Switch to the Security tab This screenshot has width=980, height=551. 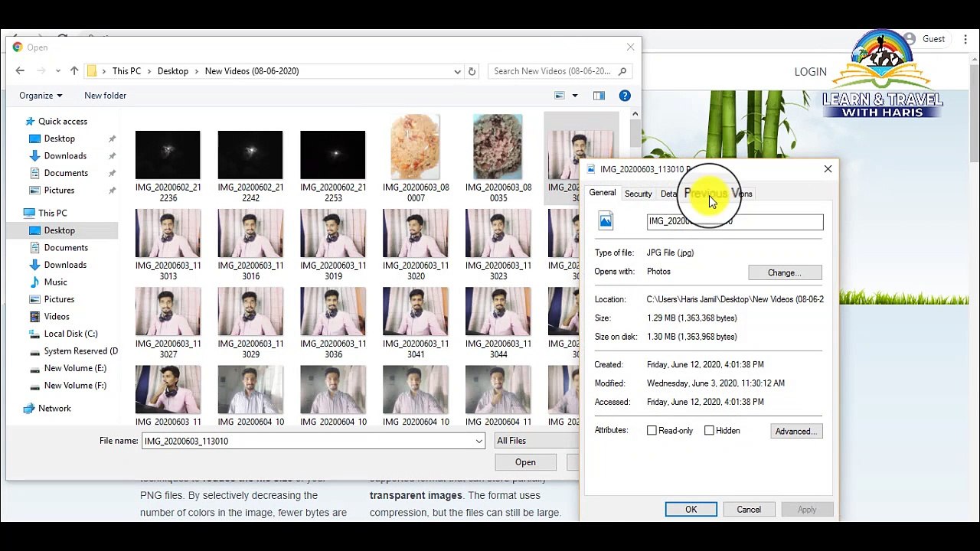(x=638, y=194)
